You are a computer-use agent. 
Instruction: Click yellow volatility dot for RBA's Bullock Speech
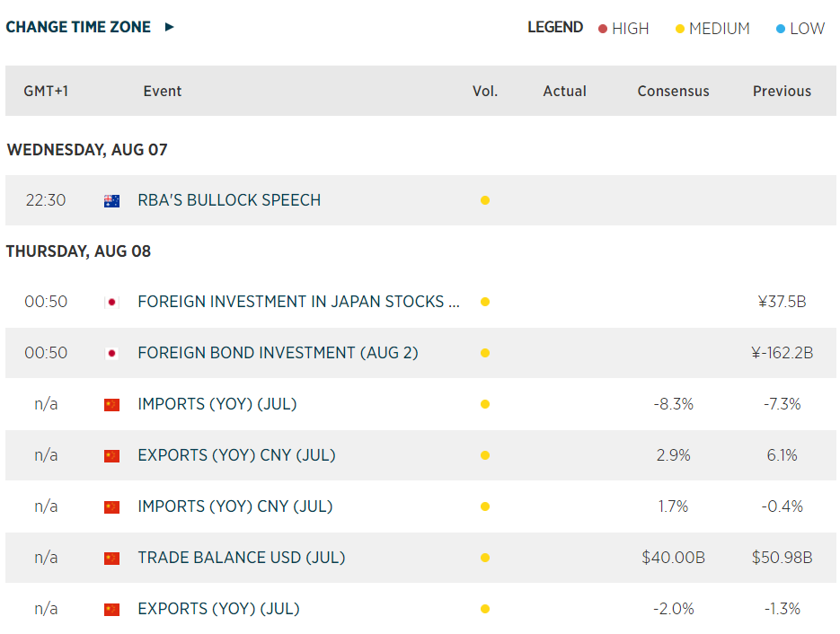pyautogui.click(x=485, y=200)
